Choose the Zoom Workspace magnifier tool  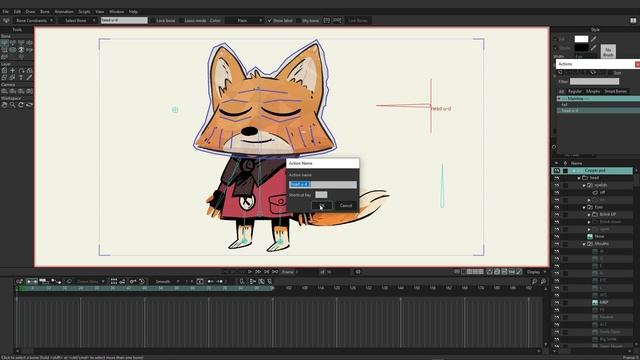(x=13, y=105)
